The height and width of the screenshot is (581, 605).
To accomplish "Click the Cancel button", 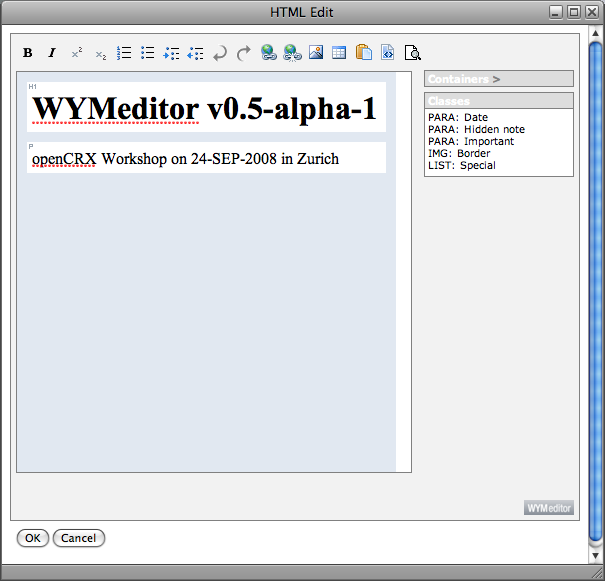I will 79,538.
